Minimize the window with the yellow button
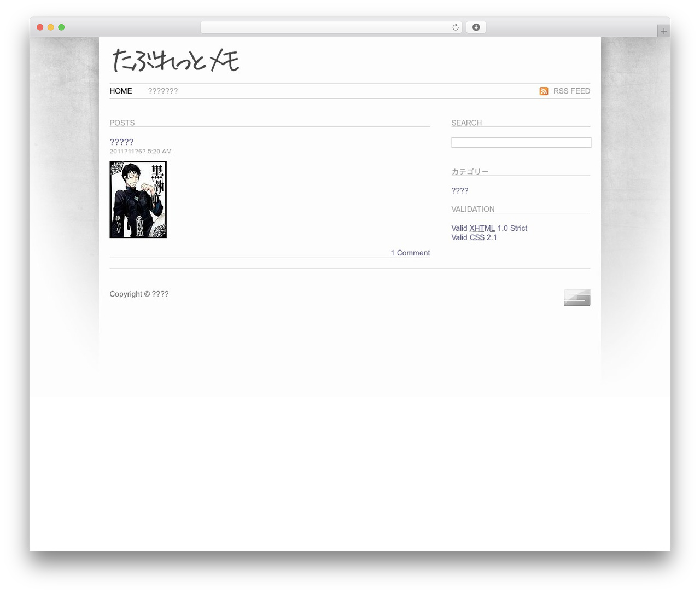 coord(51,27)
